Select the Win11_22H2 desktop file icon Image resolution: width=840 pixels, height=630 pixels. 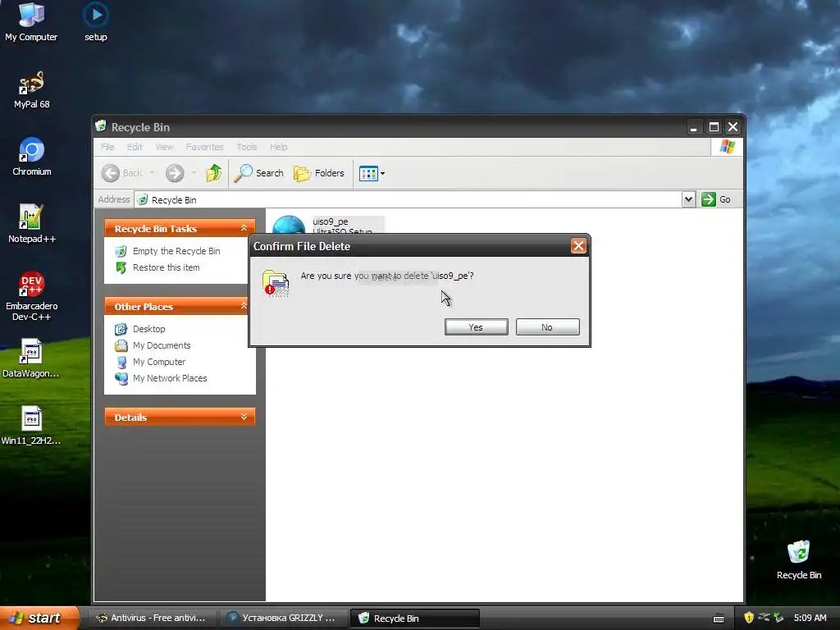click(31, 426)
